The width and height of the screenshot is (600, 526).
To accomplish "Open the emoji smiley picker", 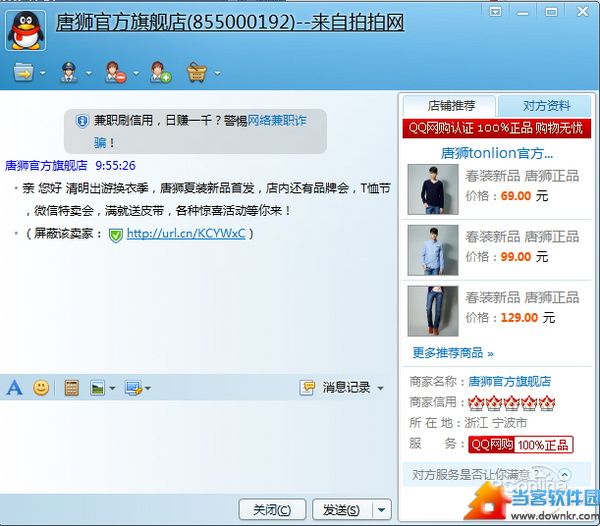I will pos(41,388).
